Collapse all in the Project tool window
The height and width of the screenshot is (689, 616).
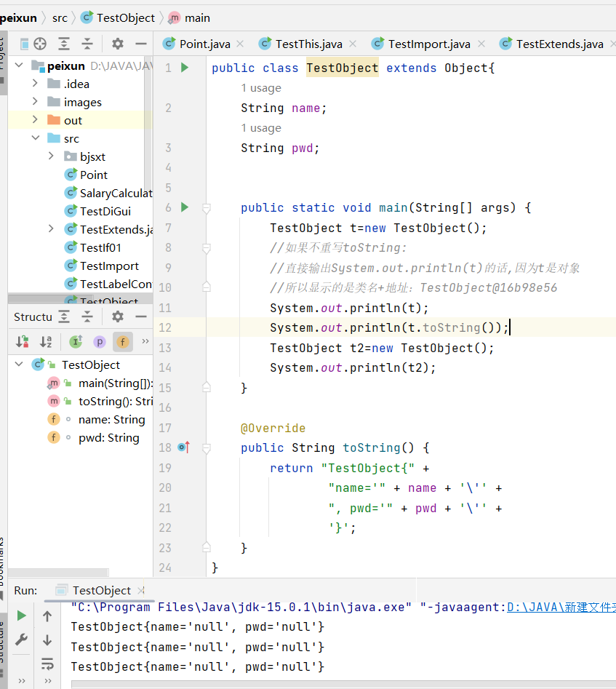pyautogui.click(x=87, y=44)
